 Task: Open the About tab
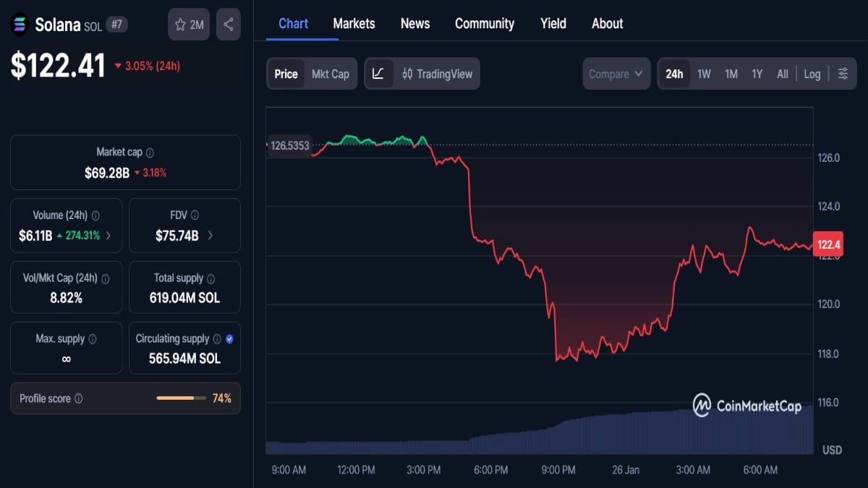pos(608,24)
